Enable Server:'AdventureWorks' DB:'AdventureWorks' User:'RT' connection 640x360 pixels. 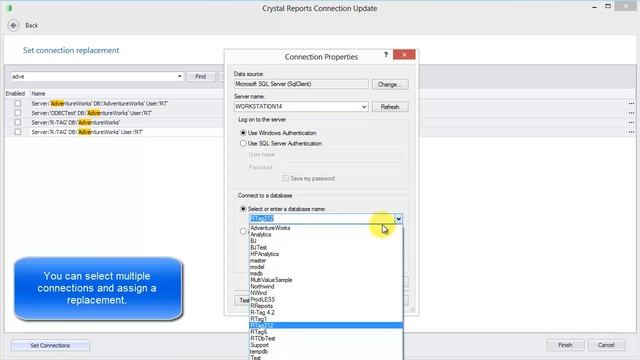18,104
